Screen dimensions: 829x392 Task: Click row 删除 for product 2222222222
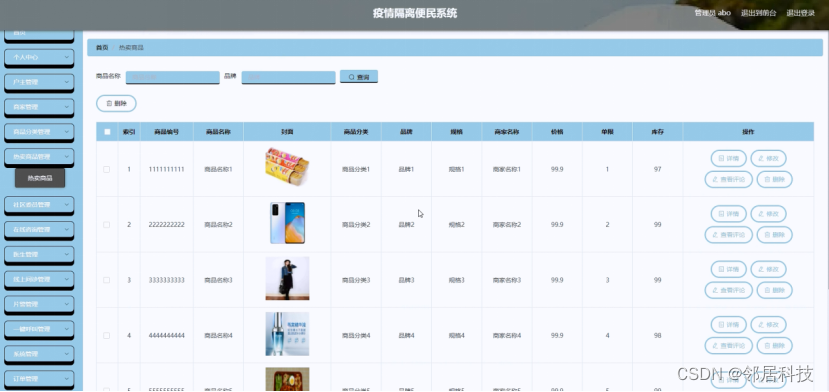775,235
